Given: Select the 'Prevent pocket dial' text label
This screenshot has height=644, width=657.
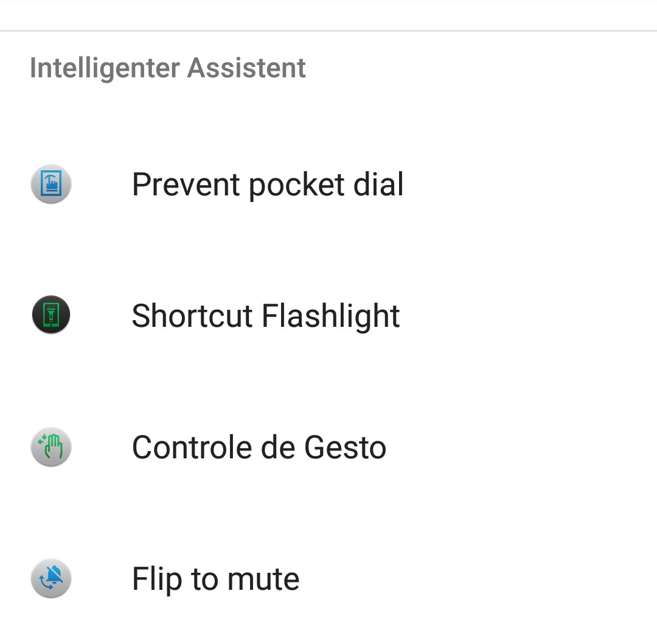Looking at the screenshot, I should 268,184.
